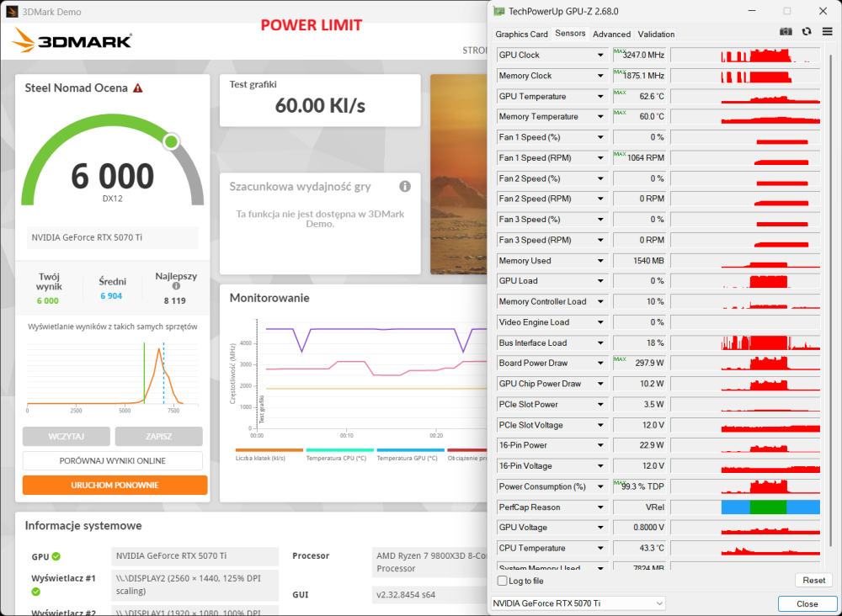Click the PerfCap Reason color graph
The width and height of the screenshot is (842, 616).
745,507
